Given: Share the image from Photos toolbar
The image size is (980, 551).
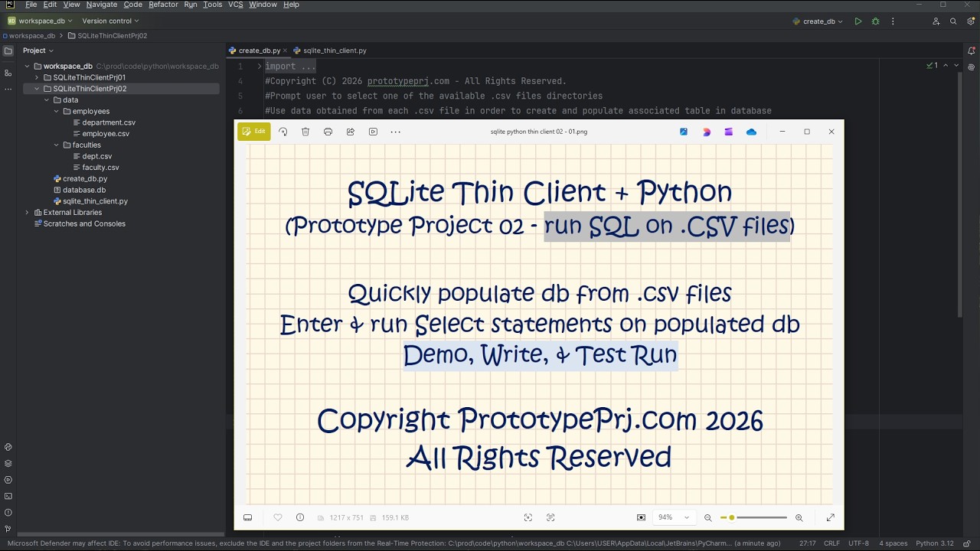Looking at the screenshot, I should (351, 132).
